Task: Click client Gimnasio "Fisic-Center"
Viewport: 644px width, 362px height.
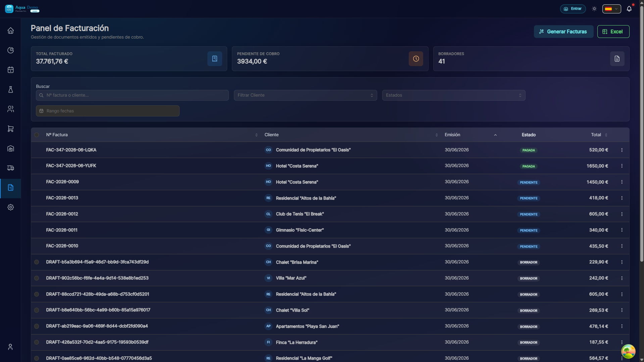Action: [300, 230]
